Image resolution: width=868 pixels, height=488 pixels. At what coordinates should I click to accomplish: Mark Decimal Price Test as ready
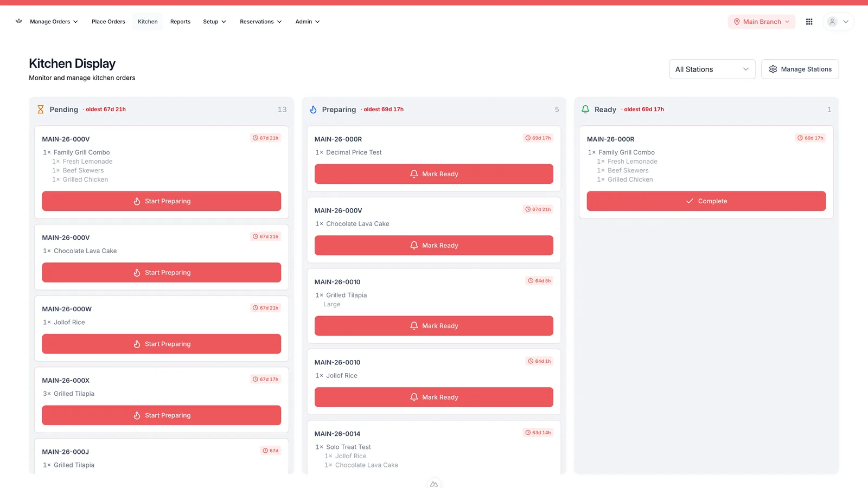(x=434, y=174)
